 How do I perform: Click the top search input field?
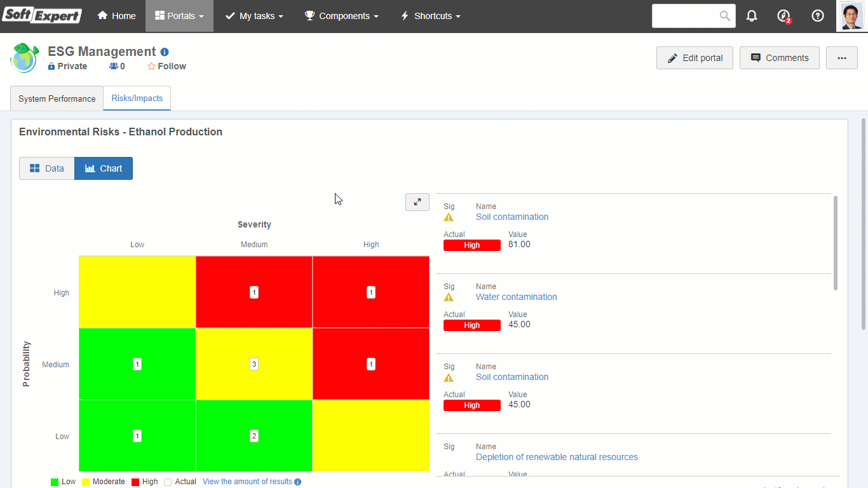686,16
